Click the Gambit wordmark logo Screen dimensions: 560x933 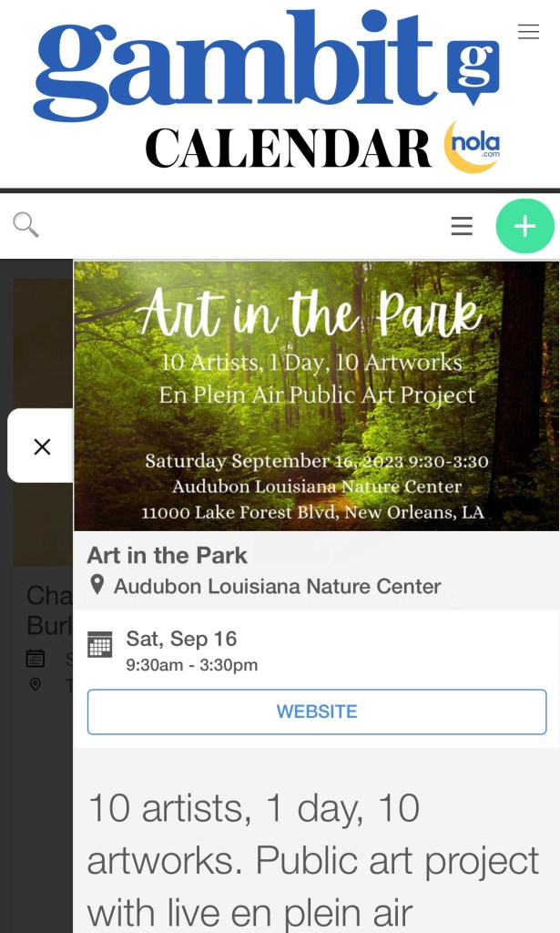(232, 66)
